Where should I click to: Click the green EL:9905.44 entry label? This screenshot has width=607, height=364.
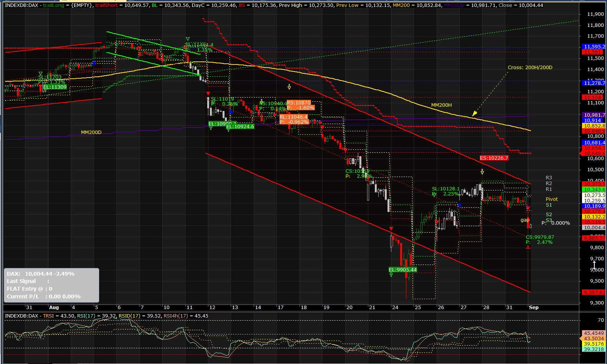click(x=403, y=270)
